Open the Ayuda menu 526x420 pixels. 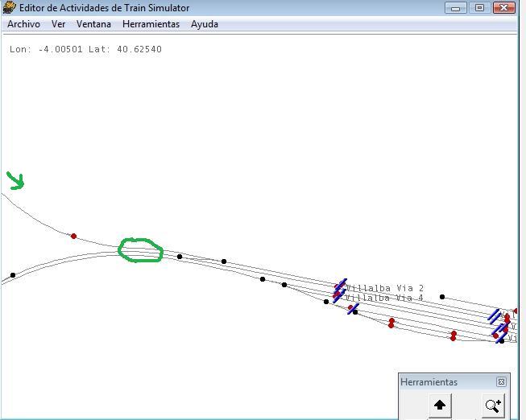pyautogui.click(x=205, y=24)
